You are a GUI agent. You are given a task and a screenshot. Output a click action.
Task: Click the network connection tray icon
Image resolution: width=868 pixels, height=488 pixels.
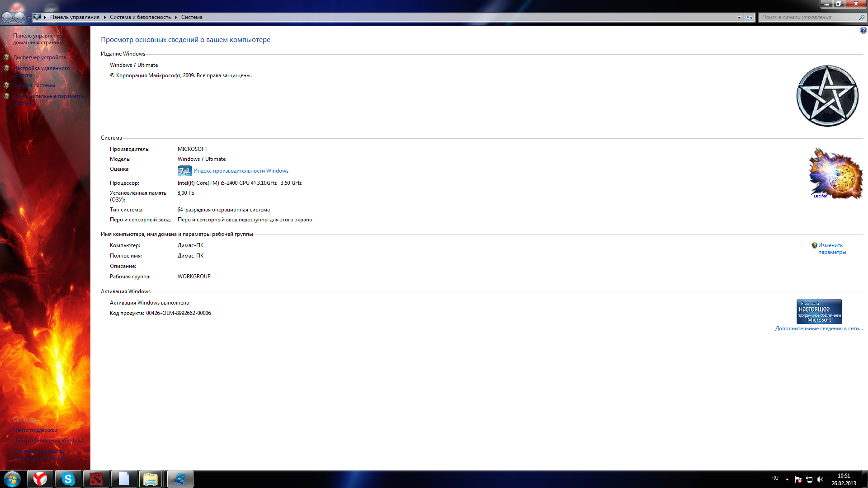click(809, 479)
